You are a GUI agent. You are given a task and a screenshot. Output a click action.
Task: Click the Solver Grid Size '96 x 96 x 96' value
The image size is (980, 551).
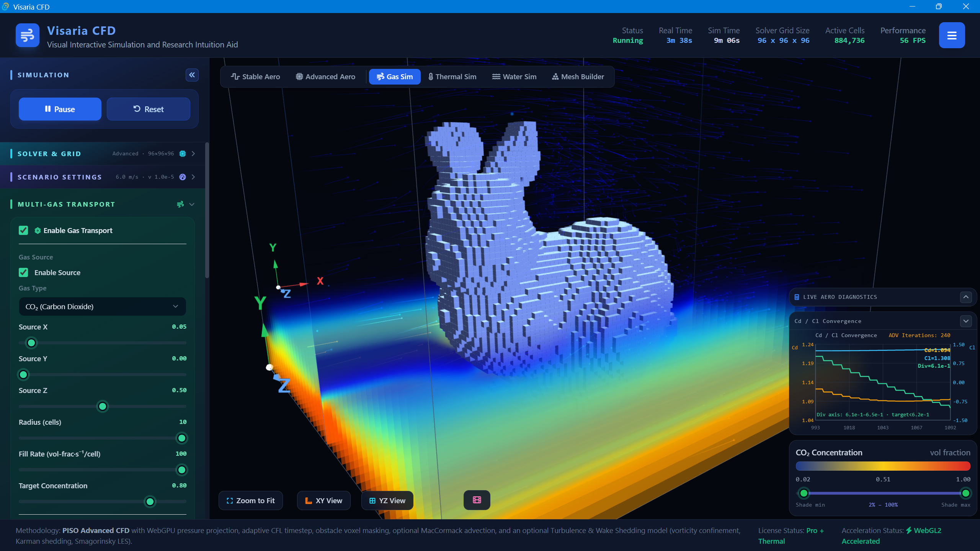click(x=784, y=41)
